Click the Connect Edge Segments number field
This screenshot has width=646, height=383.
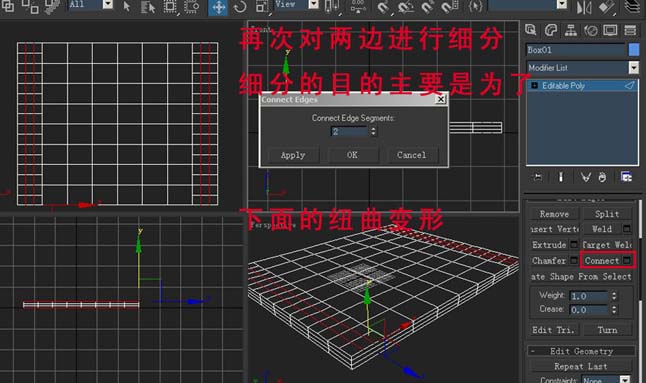click(349, 131)
